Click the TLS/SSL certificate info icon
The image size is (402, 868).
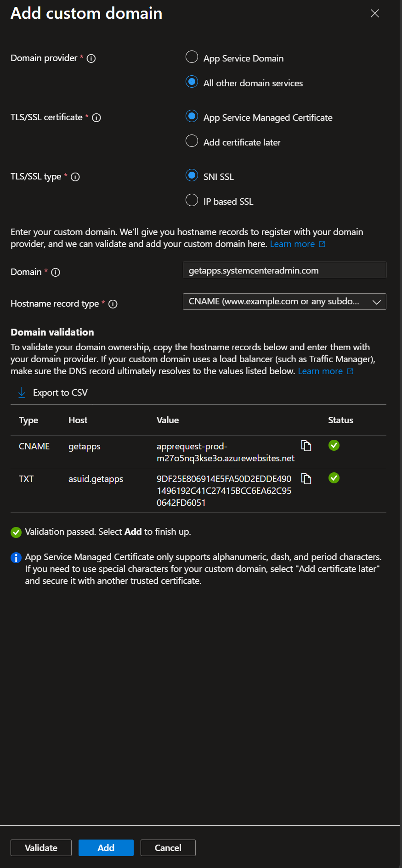(x=96, y=118)
